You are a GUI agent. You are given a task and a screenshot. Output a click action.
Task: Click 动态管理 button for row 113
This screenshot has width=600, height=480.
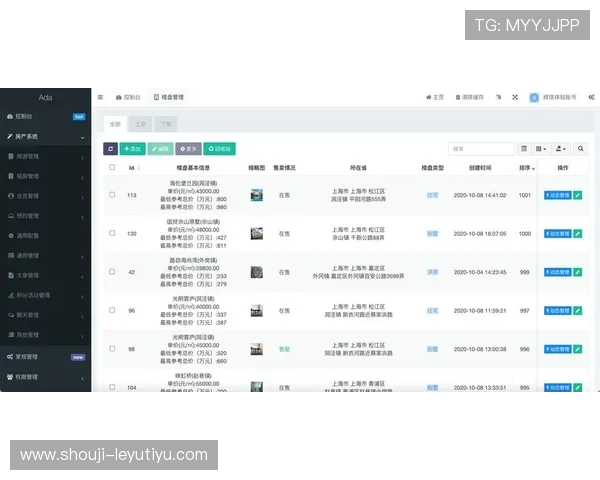(x=558, y=195)
